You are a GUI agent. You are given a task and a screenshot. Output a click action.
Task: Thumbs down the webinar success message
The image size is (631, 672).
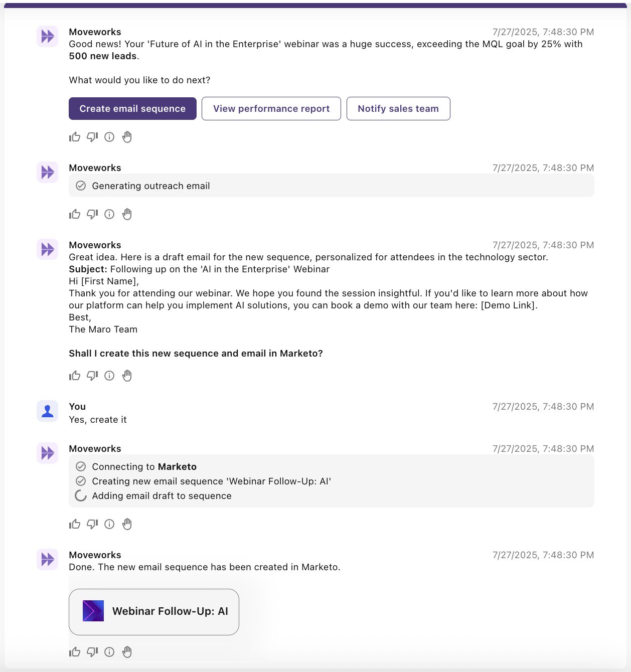[x=92, y=137]
